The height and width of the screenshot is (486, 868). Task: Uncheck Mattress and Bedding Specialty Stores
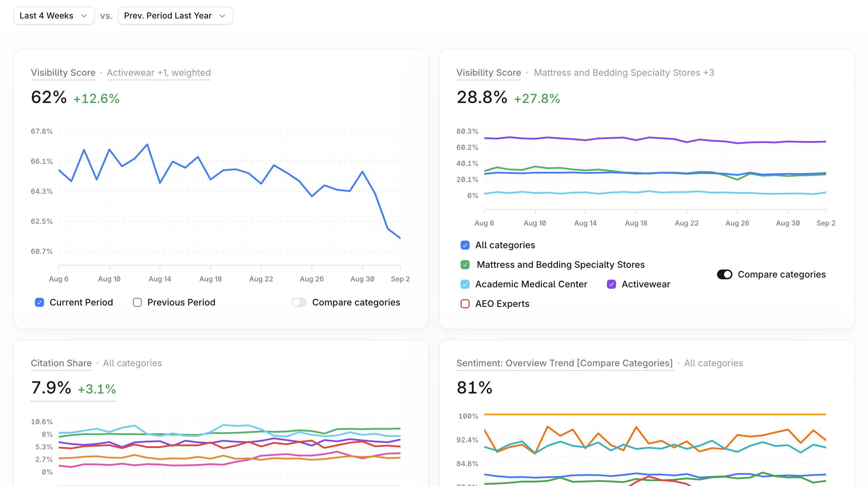click(x=465, y=265)
